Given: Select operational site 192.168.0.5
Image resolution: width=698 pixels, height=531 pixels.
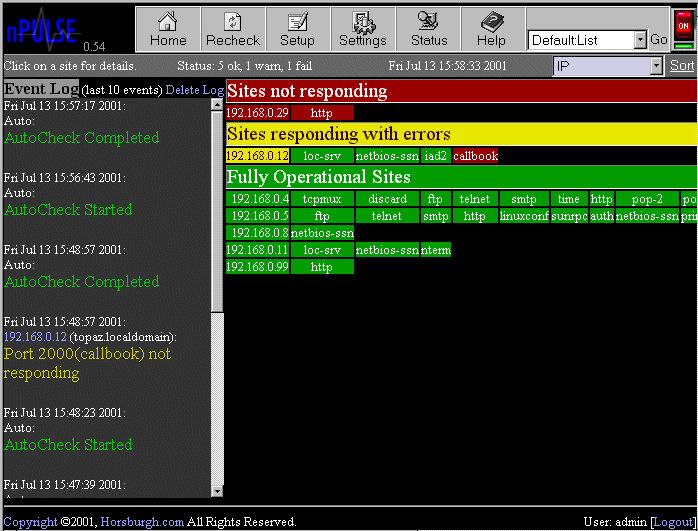Looking at the screenshot, I should point(257,216).
